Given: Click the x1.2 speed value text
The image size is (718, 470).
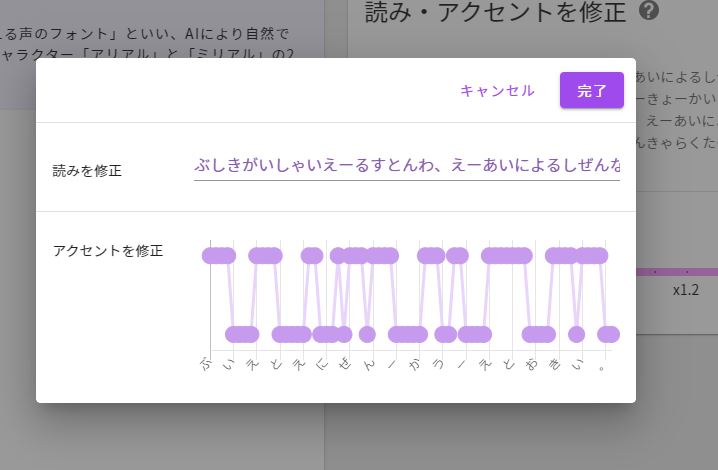Looking at the screenshot, I should (685, 290).
